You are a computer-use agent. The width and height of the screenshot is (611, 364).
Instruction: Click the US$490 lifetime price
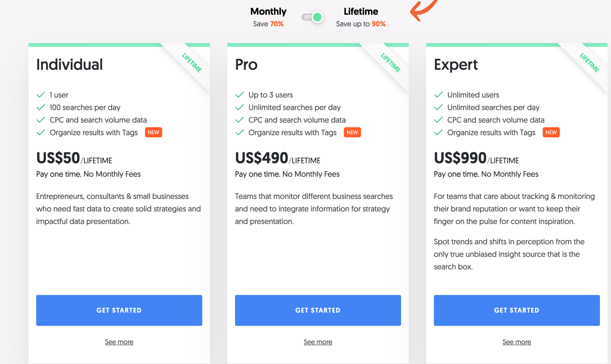pos(278,158)
